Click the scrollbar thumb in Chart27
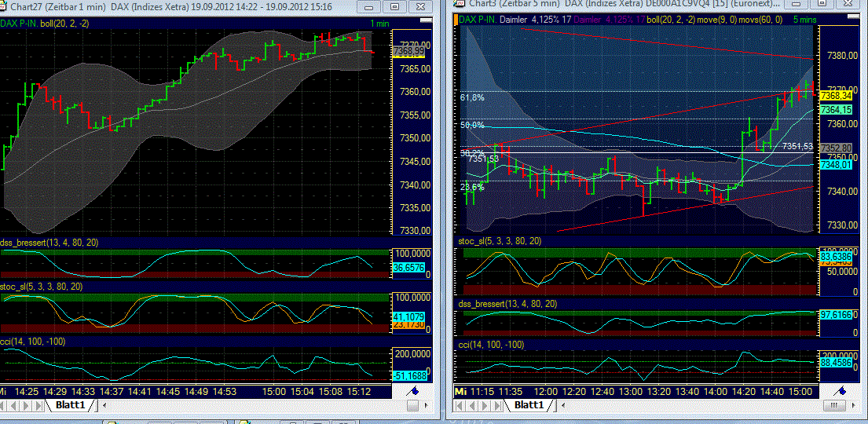 (413, 406)
